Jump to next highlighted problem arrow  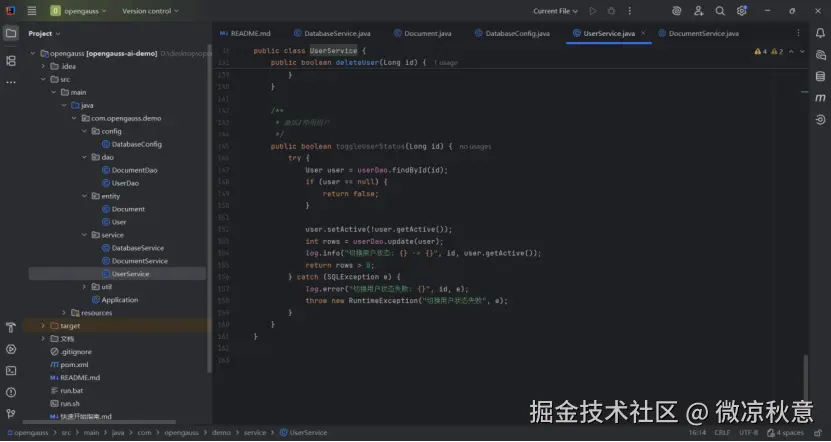[802, 51]
